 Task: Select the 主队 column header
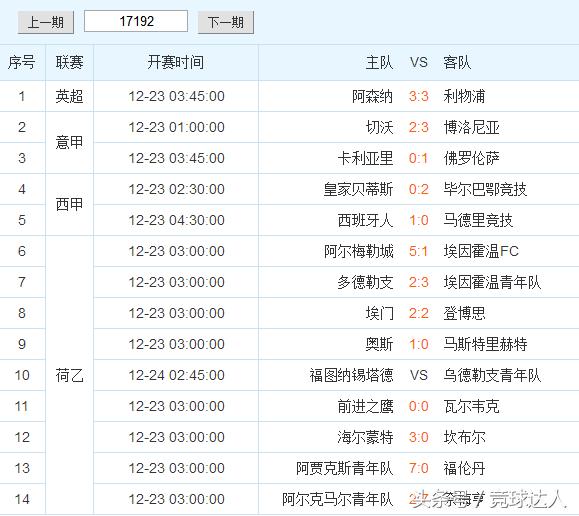pos(379,62)
